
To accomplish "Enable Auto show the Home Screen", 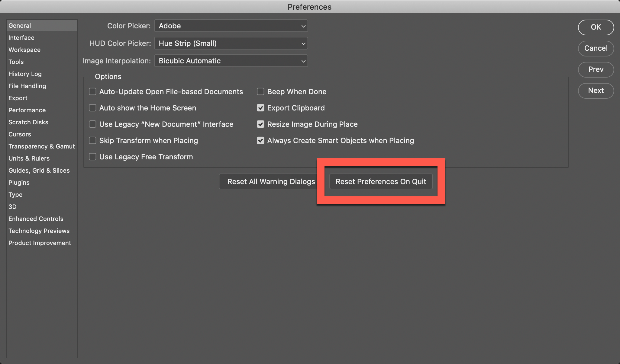I will (92, 108).
